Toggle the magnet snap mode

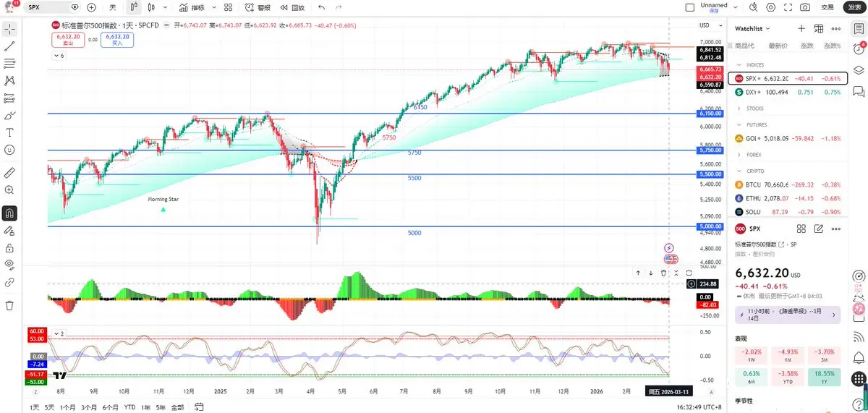pos(9,213)
